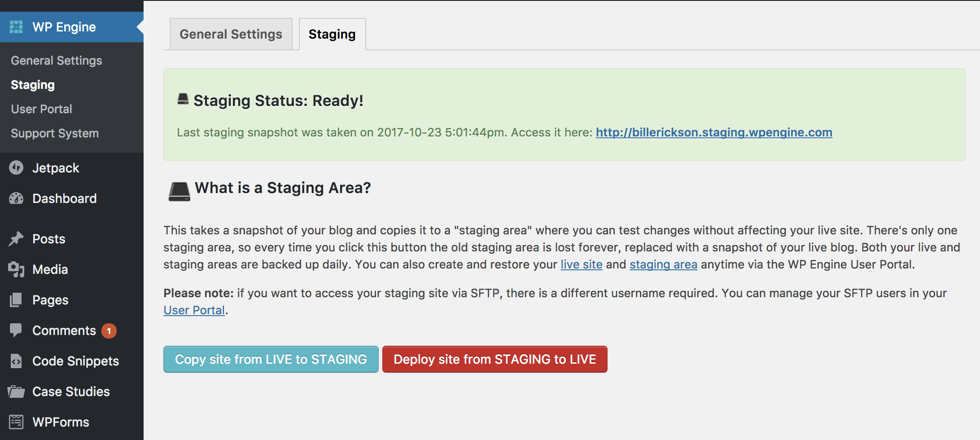Screen dimensions: 980x440
Task: Click the Dashboard gauge icon
Action: pyautogui.click(x=16, y=198)
